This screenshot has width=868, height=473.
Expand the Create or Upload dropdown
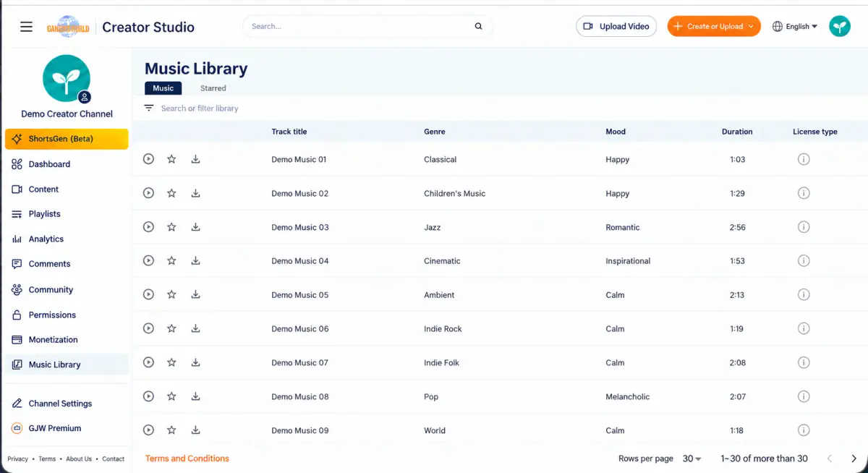pyautogui.click(x=714, y=27)
